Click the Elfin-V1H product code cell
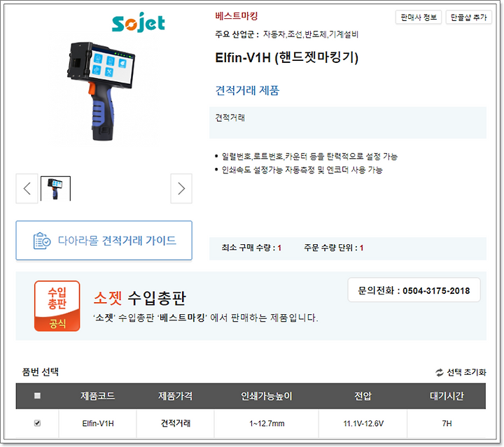This screenshot has height=447, width=504. 98,423
